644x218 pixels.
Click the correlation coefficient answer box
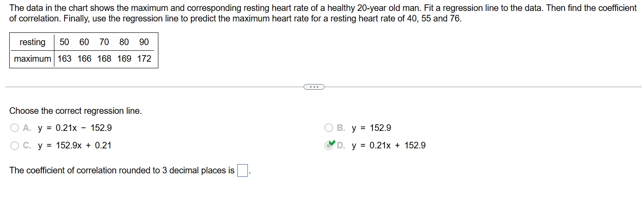pos(242,170)
